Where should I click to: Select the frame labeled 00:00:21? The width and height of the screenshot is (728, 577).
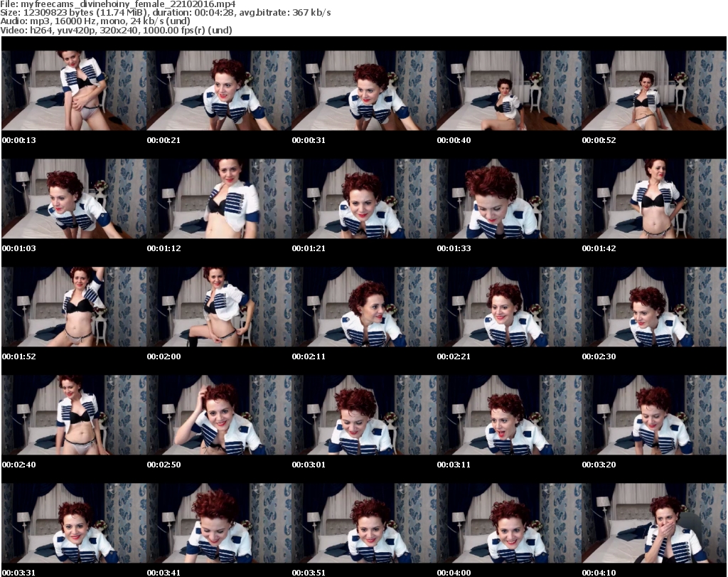tap(219, 90)
